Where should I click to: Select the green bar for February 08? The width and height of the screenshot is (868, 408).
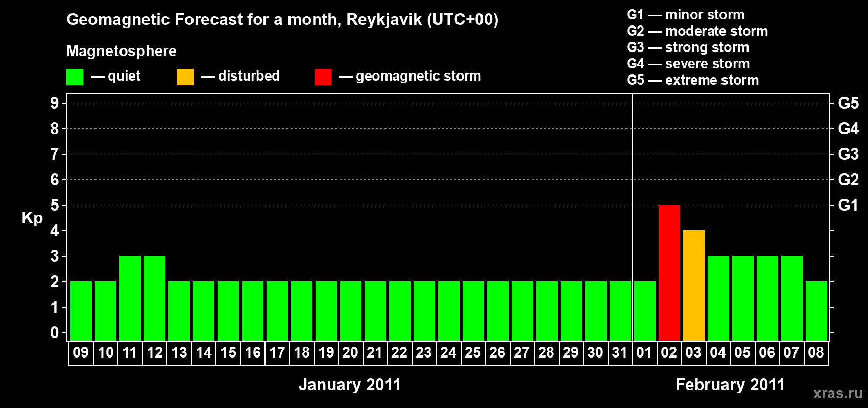(x=816, y=311)
